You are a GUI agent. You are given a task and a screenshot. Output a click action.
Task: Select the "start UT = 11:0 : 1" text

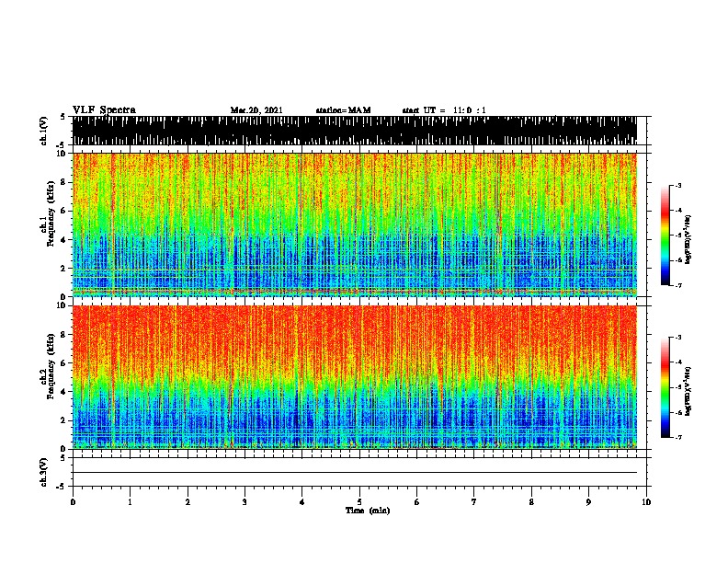(444, 110)
